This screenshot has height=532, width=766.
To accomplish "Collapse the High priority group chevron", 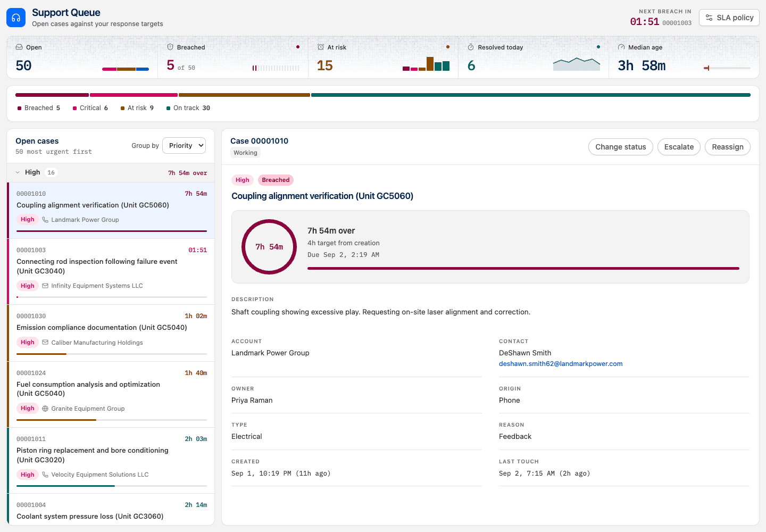I will pos(18,172).
